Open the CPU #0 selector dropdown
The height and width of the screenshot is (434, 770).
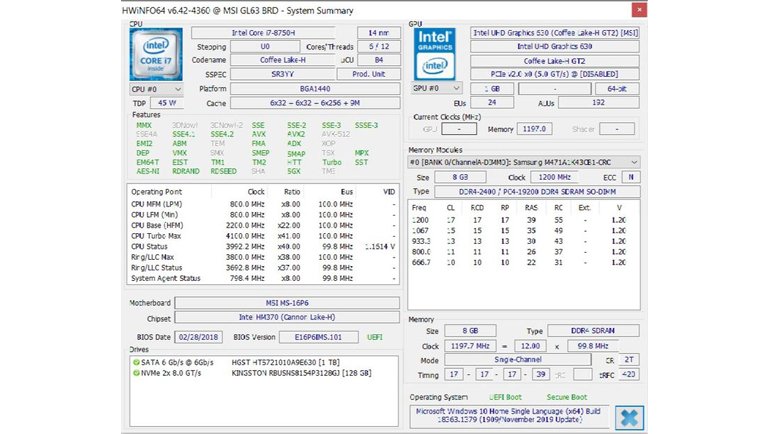[x=156, y=89]
